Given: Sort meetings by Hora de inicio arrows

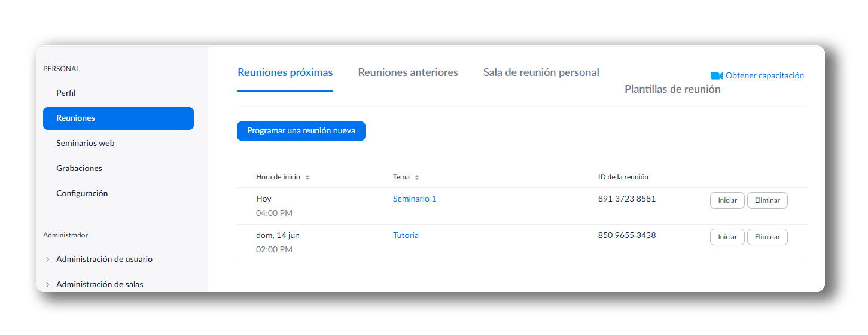Looking at the screenshot, I should click(307, 178).
